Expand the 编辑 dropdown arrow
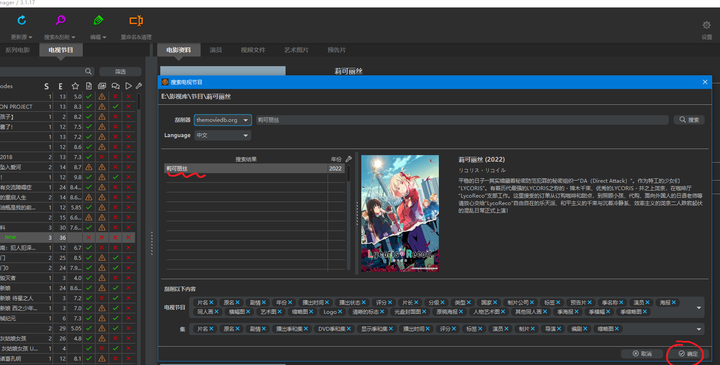This screenshot has height=365, width=720. click(x=104, y=37)
